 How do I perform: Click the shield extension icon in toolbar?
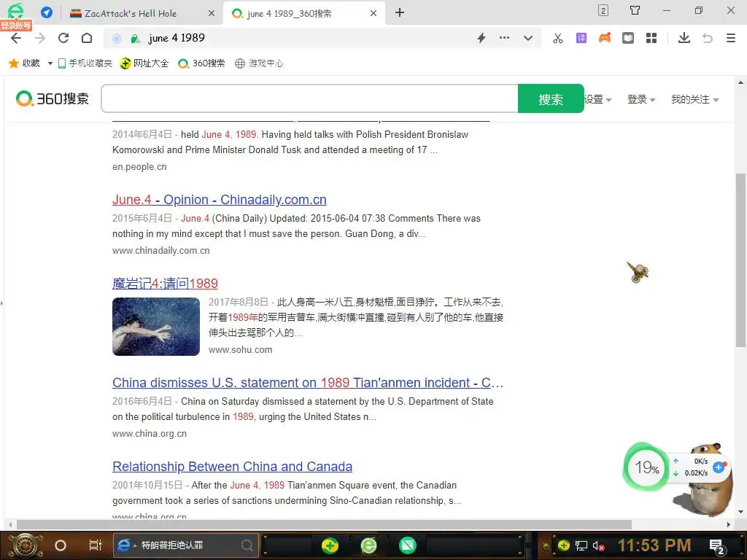(x=628, y=38)
